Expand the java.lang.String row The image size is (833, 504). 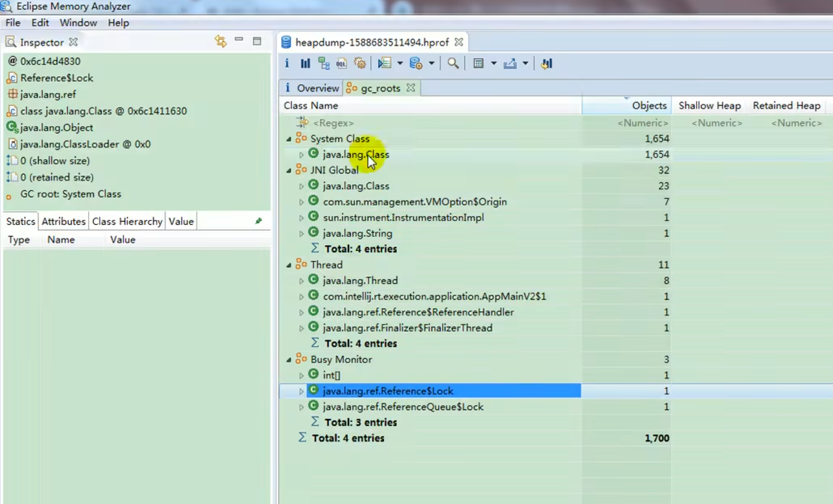(301, 234)
